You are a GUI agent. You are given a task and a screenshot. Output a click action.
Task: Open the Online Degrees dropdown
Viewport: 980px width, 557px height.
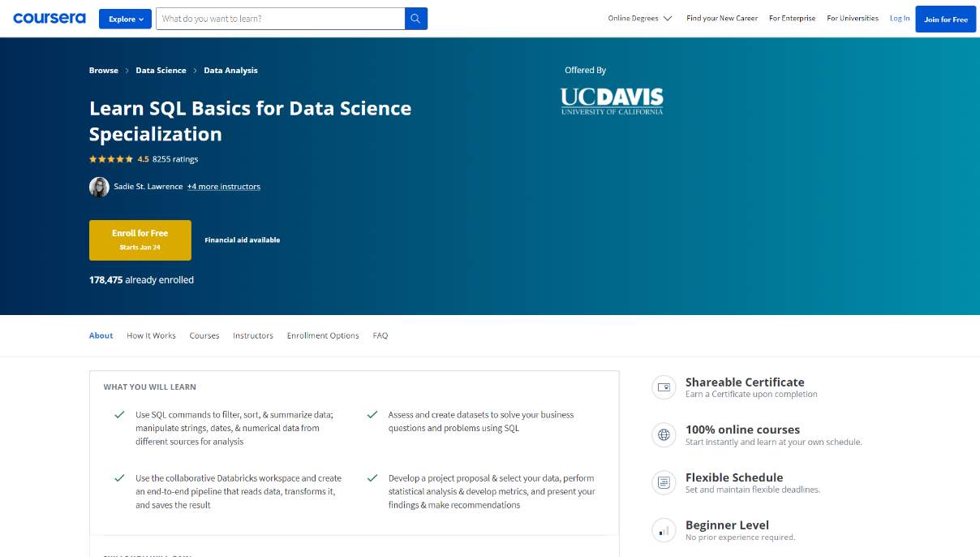pos(640,18)
